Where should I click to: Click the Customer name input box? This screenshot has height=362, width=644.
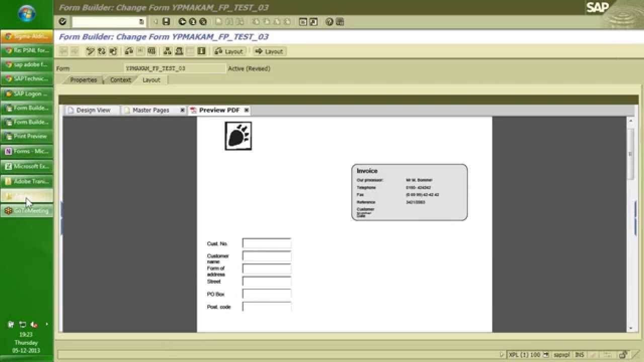[267, 256]
